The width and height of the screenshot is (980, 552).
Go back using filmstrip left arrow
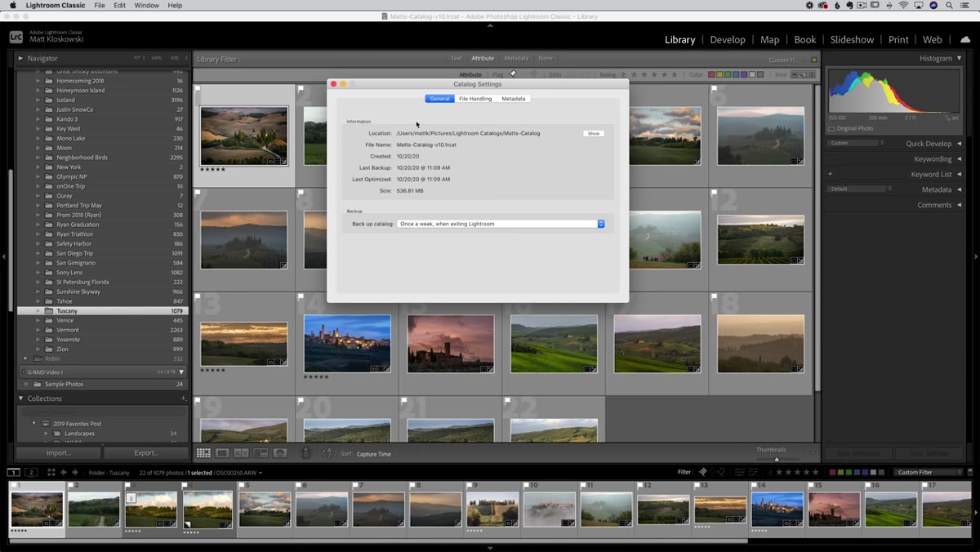[x=64, y=472]
